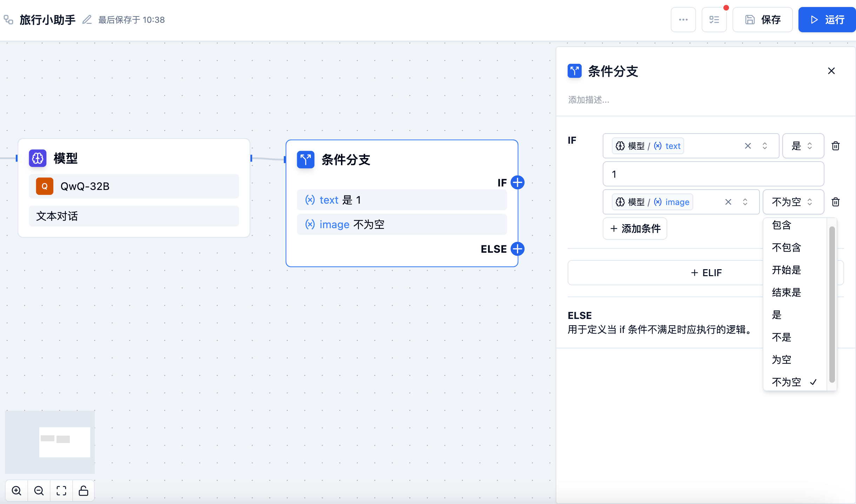The width and height of the screenshot is (856, 504).
Task: Click the zoom in magnifier icon
Action: point(16,490)
